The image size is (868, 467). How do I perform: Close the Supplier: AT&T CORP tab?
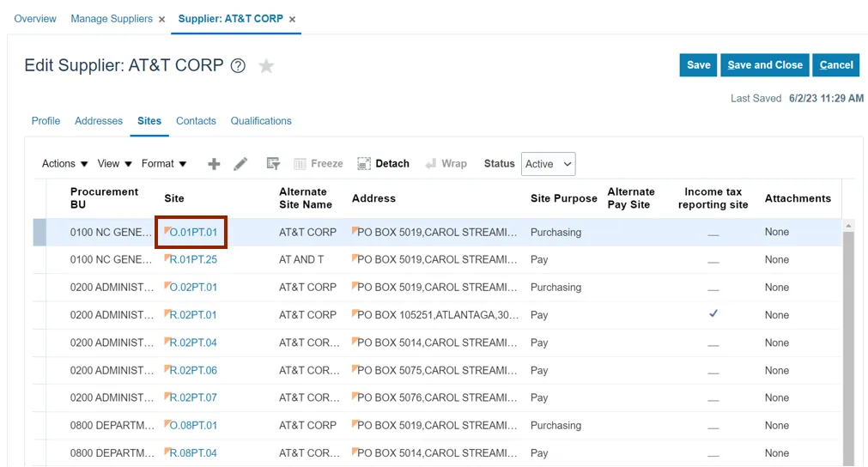(292, 19)
